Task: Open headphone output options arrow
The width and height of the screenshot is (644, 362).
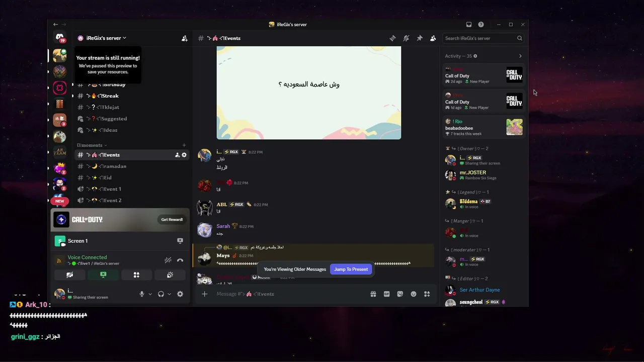Action: pos(169,294)
